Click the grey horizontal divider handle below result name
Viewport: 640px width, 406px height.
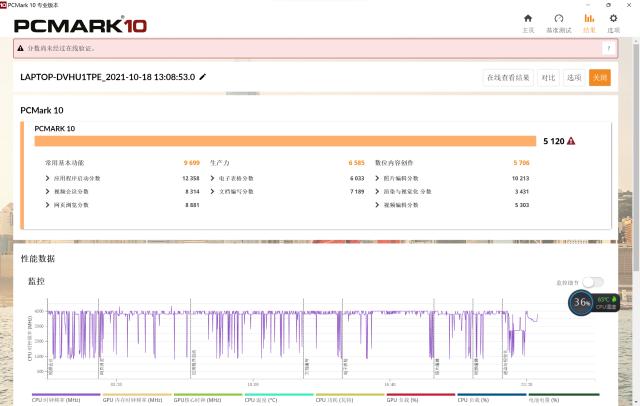[242, 93]
